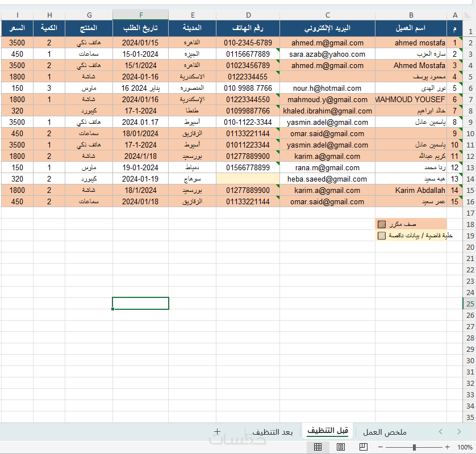Select column I header
476x454 pixels.
coord(17,15)
